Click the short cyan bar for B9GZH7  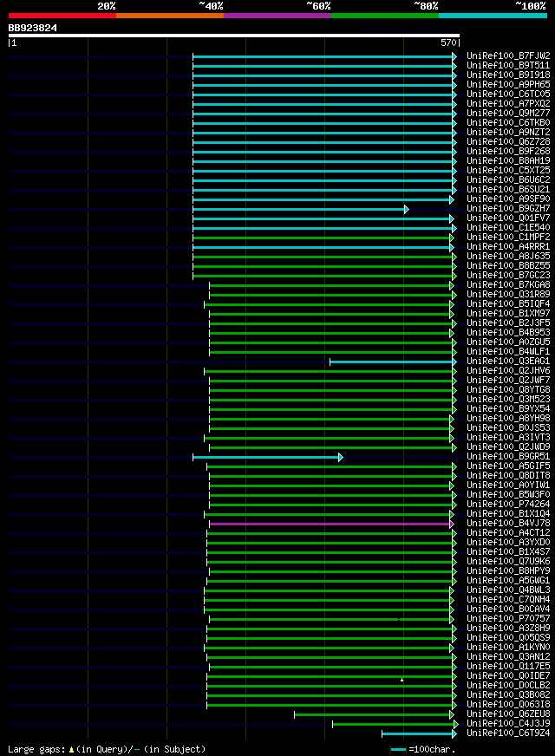pos(301,209)
